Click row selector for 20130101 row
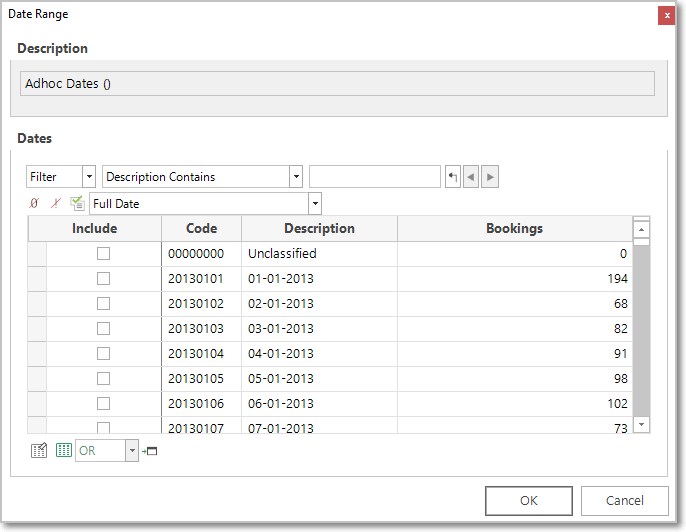The height and width of the screenshot is (532, 686). 37,279
